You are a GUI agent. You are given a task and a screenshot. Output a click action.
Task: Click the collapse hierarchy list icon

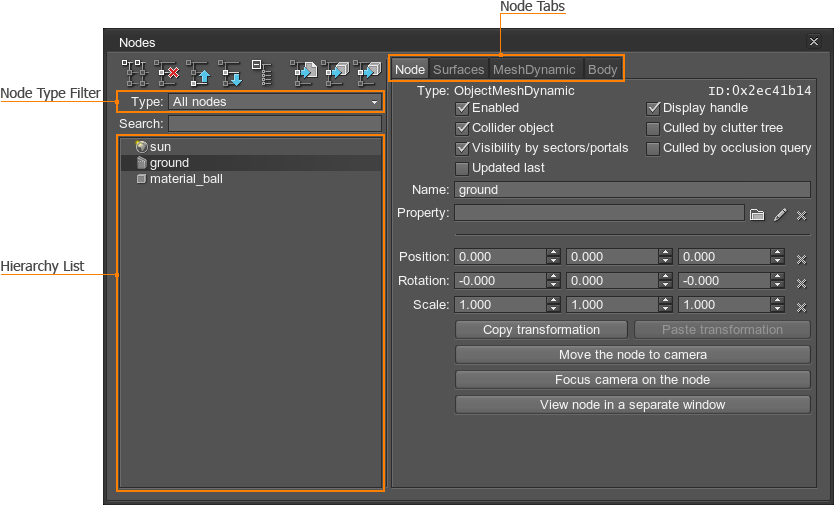pyautogui.click(x=262, y=70)
